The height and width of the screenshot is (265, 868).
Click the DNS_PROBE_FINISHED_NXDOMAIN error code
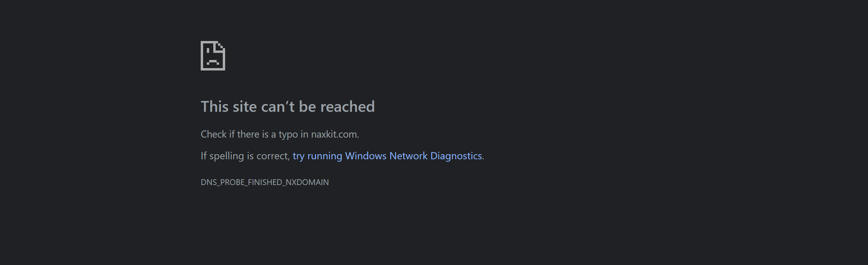(265, 182)
